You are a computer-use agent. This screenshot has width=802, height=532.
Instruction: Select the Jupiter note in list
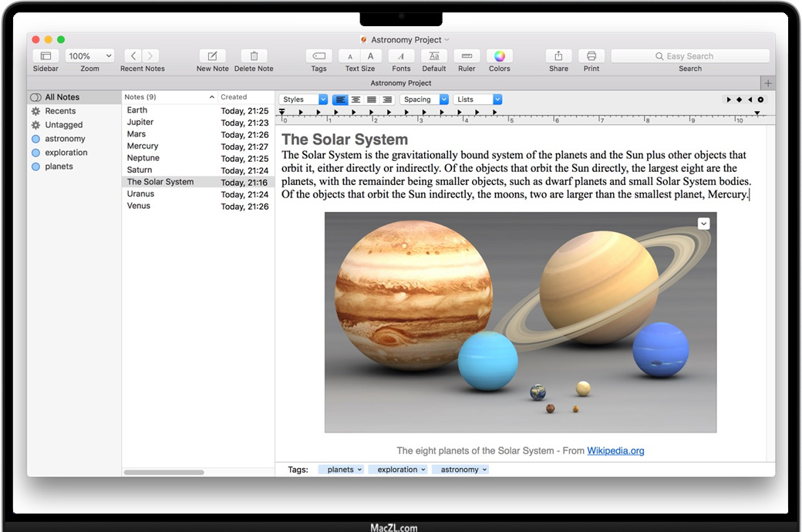tap(140, 122)
